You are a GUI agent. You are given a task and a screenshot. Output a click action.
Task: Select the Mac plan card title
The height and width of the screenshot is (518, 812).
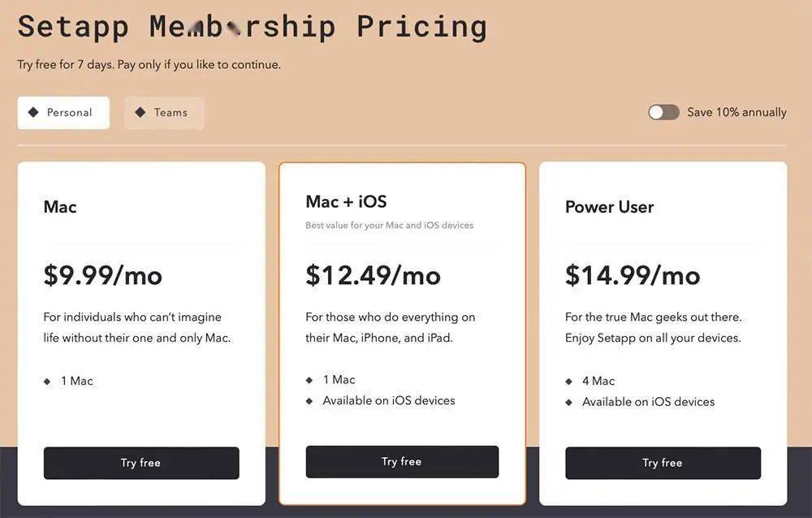coord(60,207)
